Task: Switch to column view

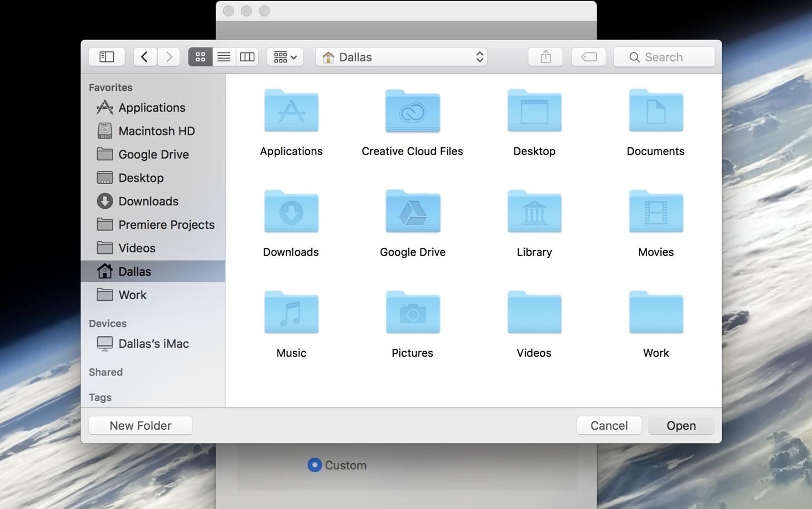Action: pos(247,56)
